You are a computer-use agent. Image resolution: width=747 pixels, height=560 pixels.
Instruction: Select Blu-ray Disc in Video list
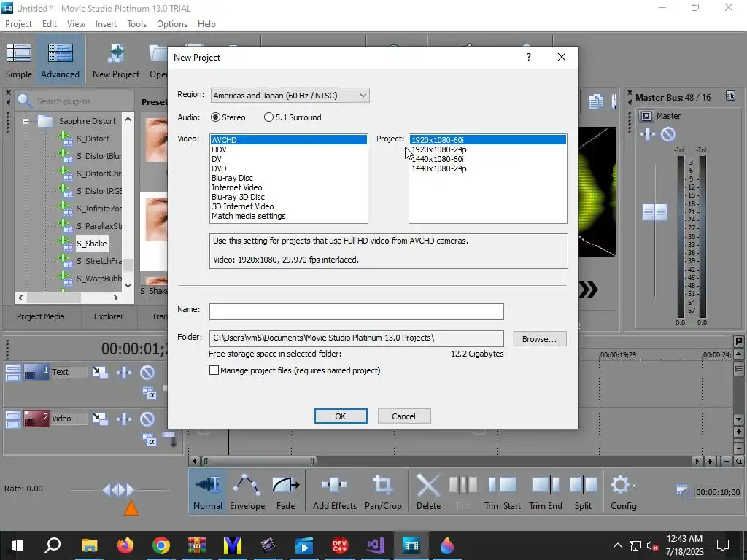tap(288, 178)
